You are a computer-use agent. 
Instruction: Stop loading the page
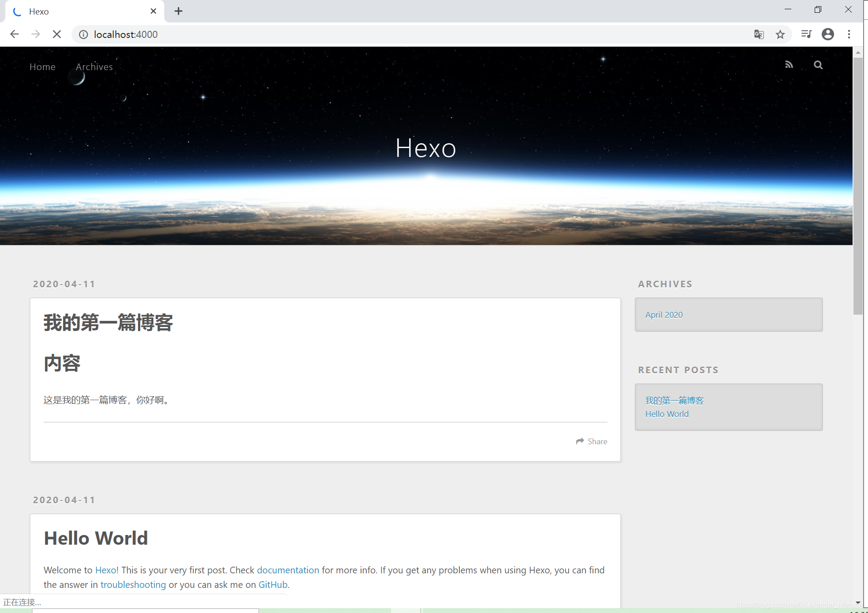click(57, 34)
